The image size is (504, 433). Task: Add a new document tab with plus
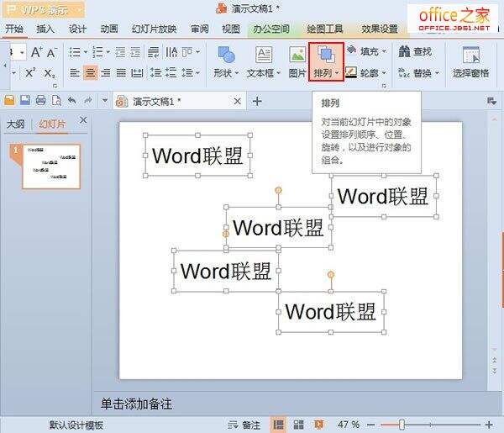(257, 101)
